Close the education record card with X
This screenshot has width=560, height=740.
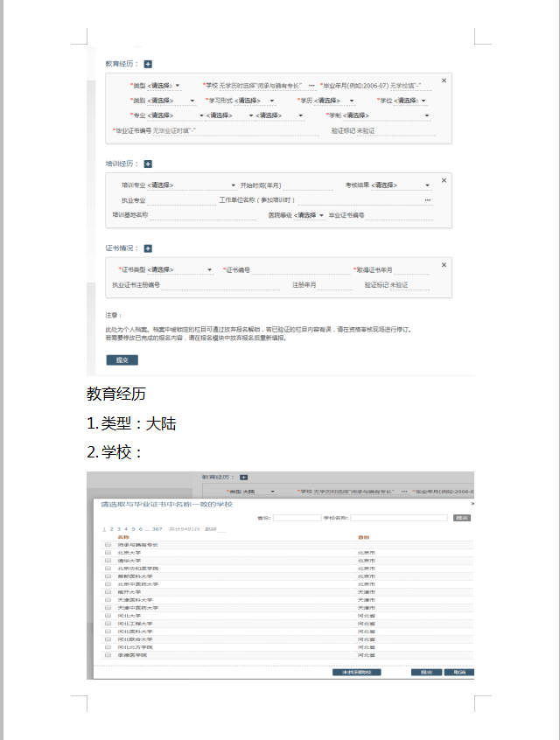pyautogui.click(x=444, y=80)
